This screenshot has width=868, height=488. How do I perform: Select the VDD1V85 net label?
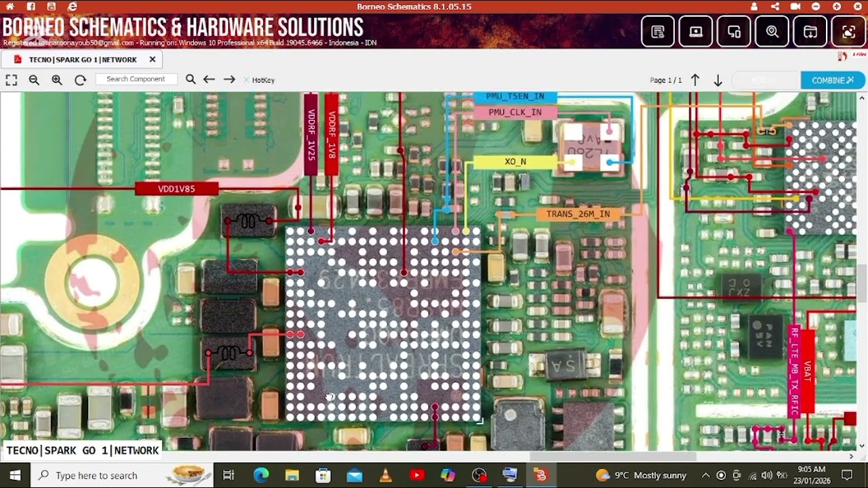[176, 189]
